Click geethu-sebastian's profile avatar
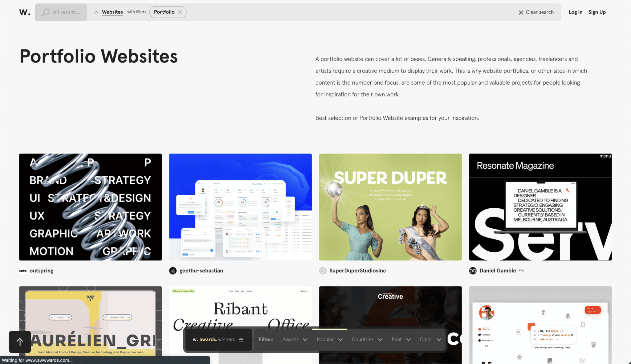 pos(173,271)
